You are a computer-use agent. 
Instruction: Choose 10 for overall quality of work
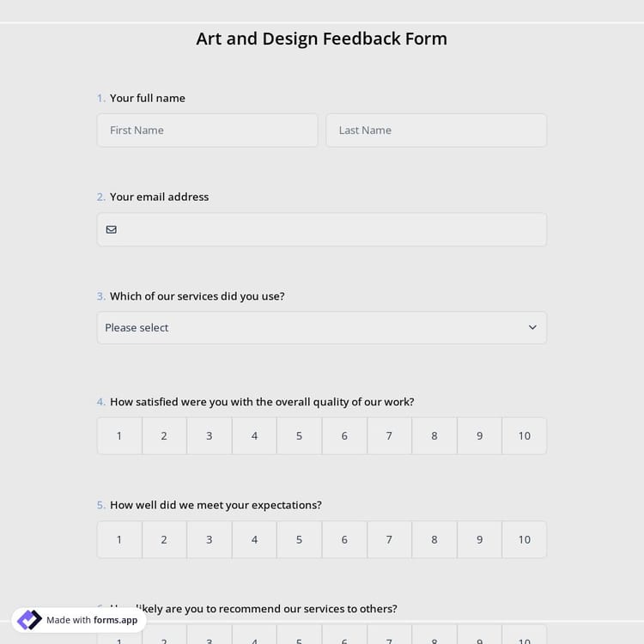coord(524,436)
